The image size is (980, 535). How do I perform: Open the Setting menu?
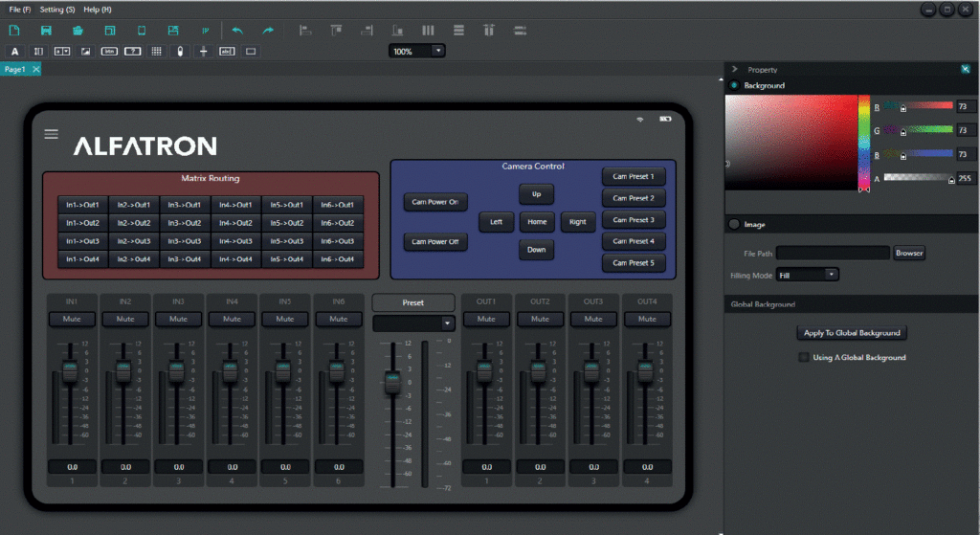pos(56,10)
